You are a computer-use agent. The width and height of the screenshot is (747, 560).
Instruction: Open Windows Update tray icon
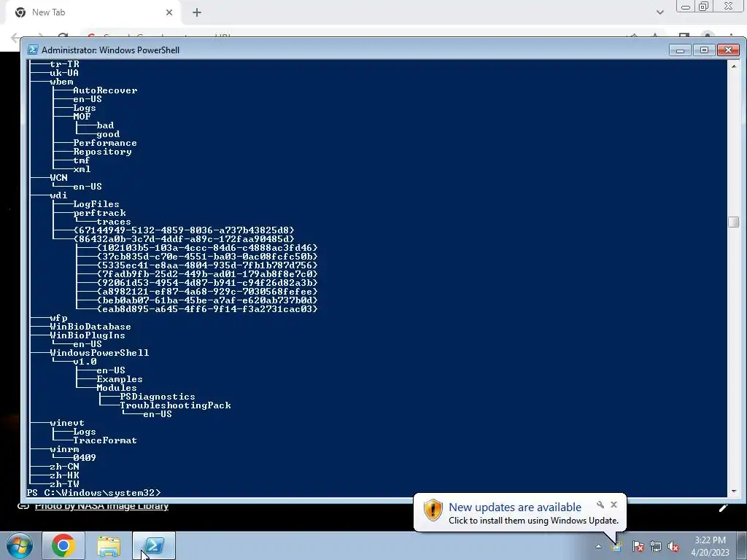(617, 546)
